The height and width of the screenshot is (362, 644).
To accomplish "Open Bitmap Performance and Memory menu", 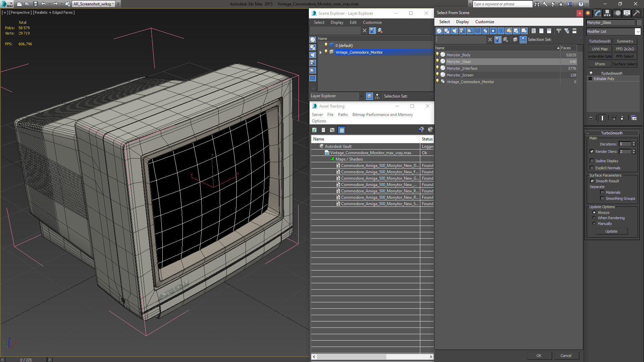I will (x=382, y=115).
